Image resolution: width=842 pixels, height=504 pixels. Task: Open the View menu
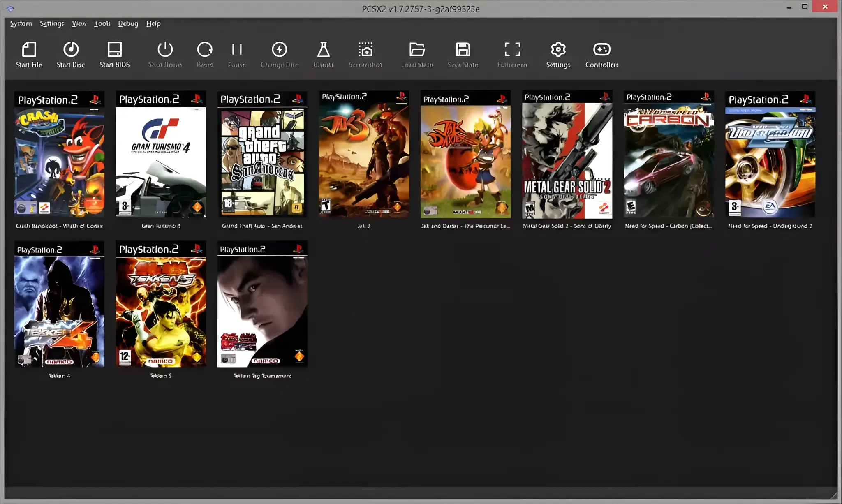coord(78,23)
